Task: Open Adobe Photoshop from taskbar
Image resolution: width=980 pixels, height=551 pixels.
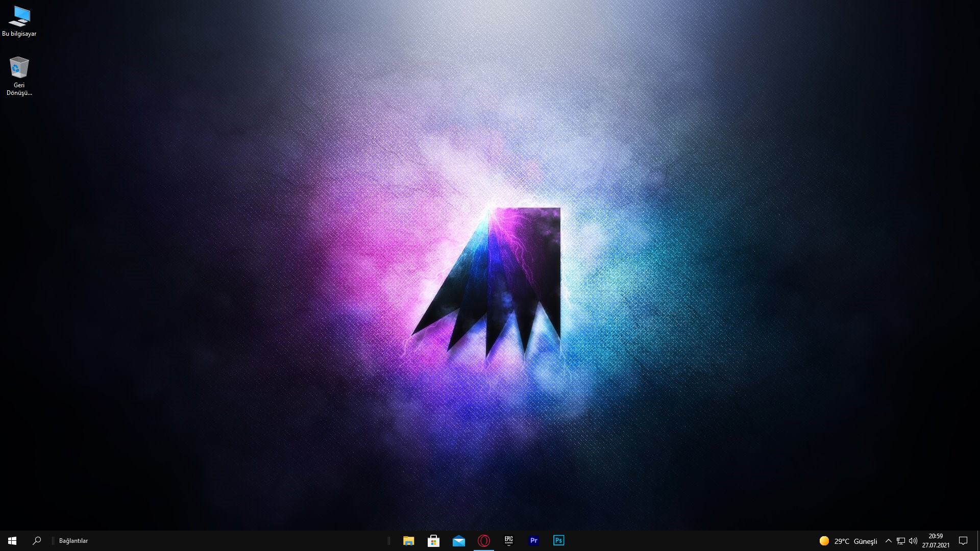Action: coord(558,541)
